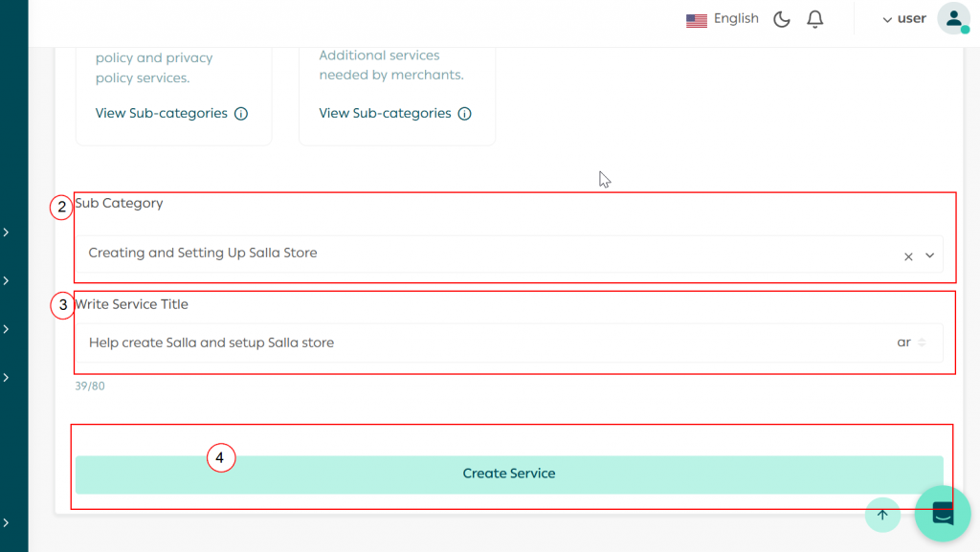Expand the second sidebar chevron from top

[6, 280]
